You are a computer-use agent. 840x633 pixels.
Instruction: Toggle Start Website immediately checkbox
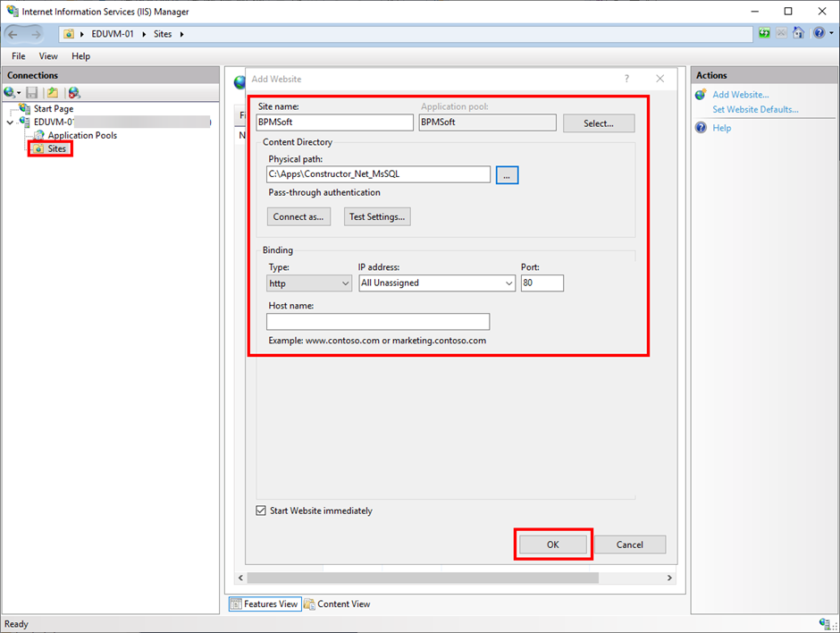(261, 511)
